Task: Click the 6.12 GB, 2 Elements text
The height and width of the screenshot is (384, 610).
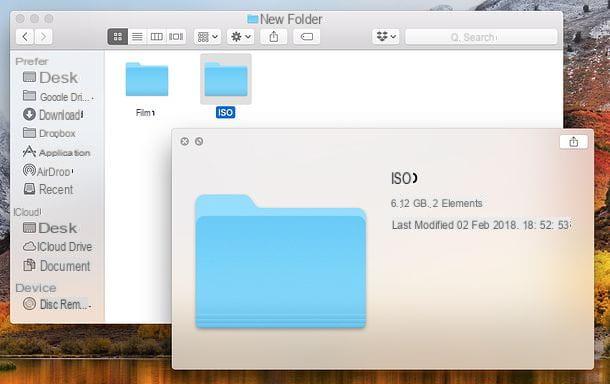Action: [x=436, y=203]
